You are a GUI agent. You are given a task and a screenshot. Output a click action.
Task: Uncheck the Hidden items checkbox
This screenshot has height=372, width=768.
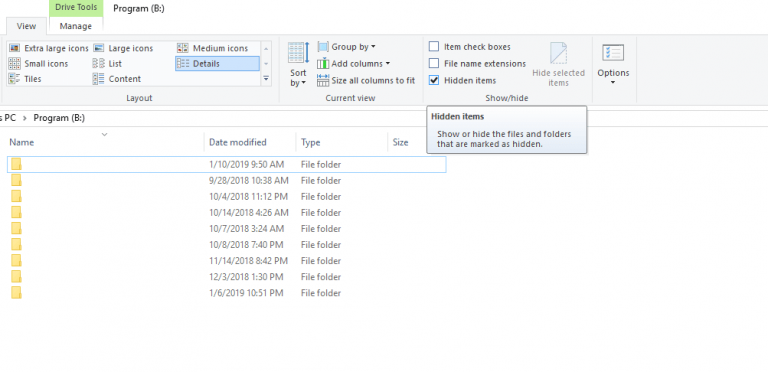[x=434, y=80]
